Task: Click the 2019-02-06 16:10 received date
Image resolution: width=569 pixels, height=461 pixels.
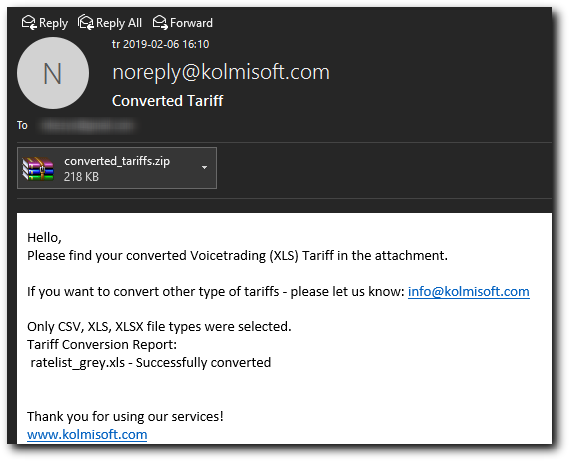Action: coord(166,44)
